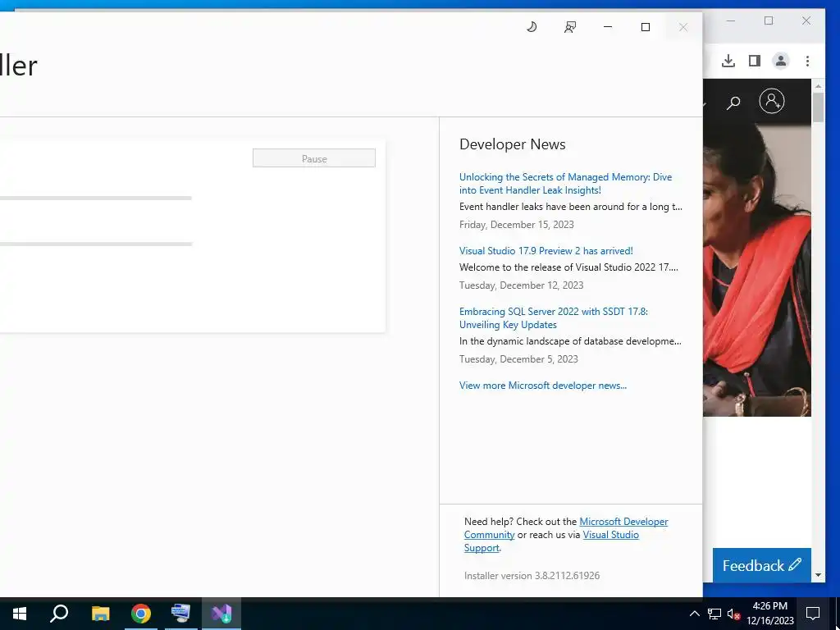Maximize the Visual Studio Installer window
The image size is (840, 630).
point(646,27)
